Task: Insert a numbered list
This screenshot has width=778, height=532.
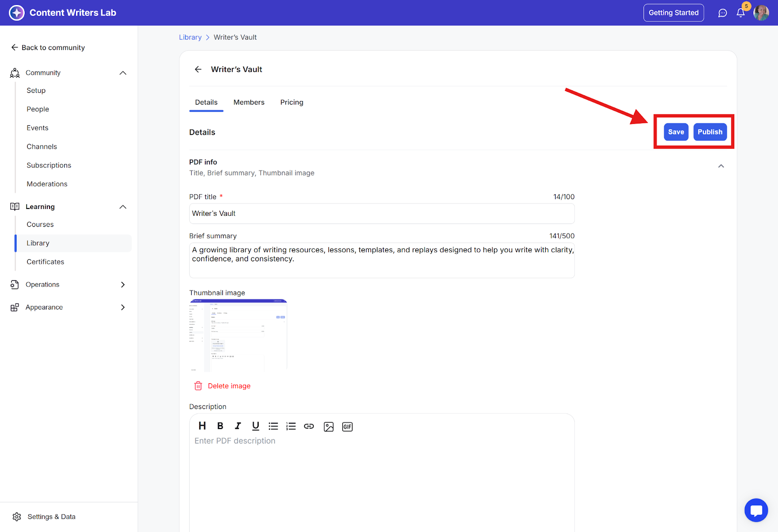Action: click(x=291, y=426)
